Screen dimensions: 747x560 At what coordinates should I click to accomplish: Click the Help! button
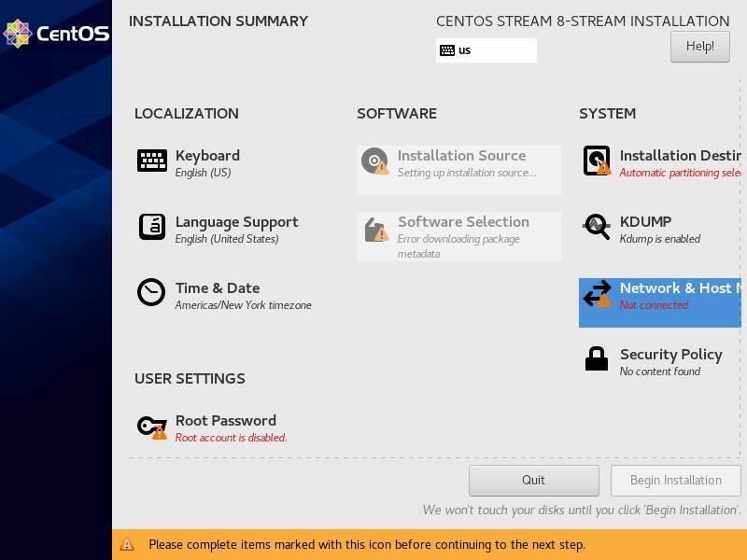[x=699, y=46]
